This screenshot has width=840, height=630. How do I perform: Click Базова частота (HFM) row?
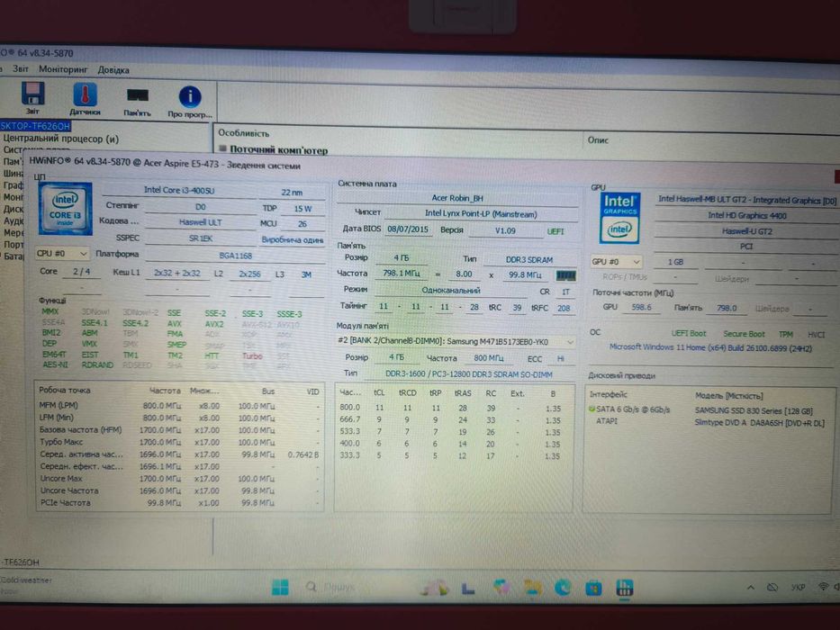(179, 429)
